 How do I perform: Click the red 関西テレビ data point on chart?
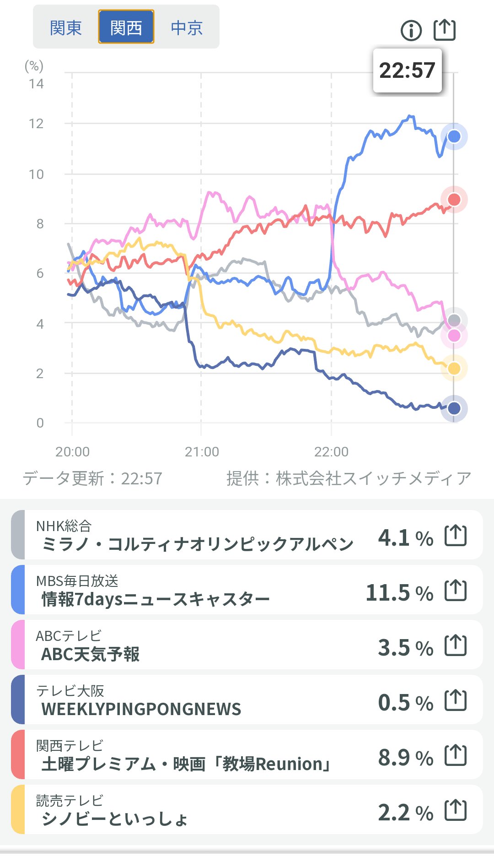454,200
